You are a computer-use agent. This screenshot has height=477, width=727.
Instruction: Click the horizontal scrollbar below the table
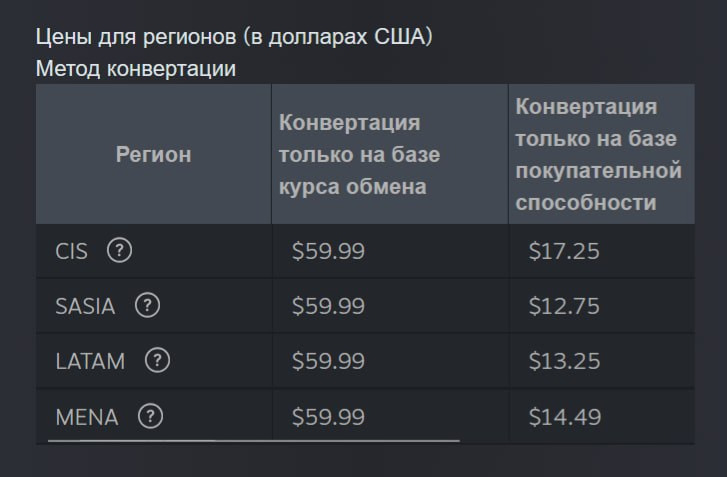[254, 440]
